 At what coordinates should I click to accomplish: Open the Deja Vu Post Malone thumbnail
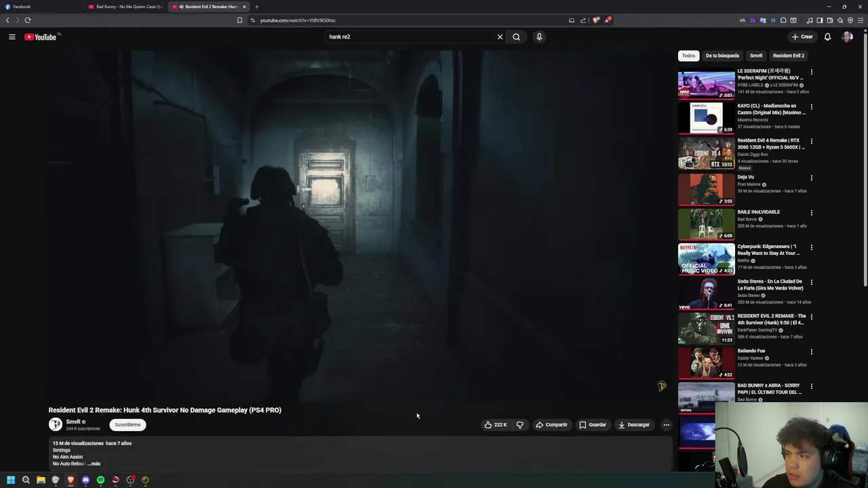coord(706,189)
